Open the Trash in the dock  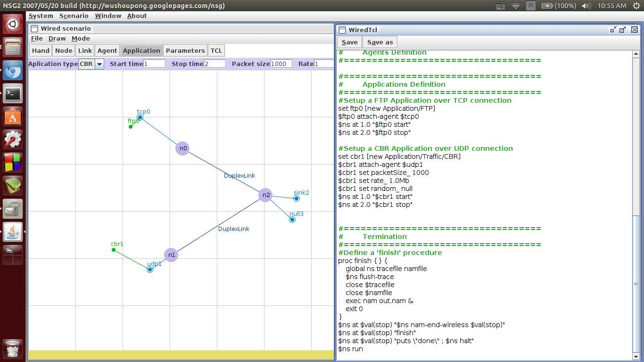point(13,349)
